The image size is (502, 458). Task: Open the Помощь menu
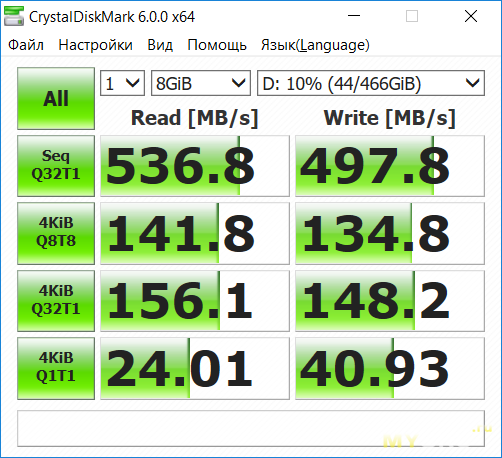(x=217, y=45)
